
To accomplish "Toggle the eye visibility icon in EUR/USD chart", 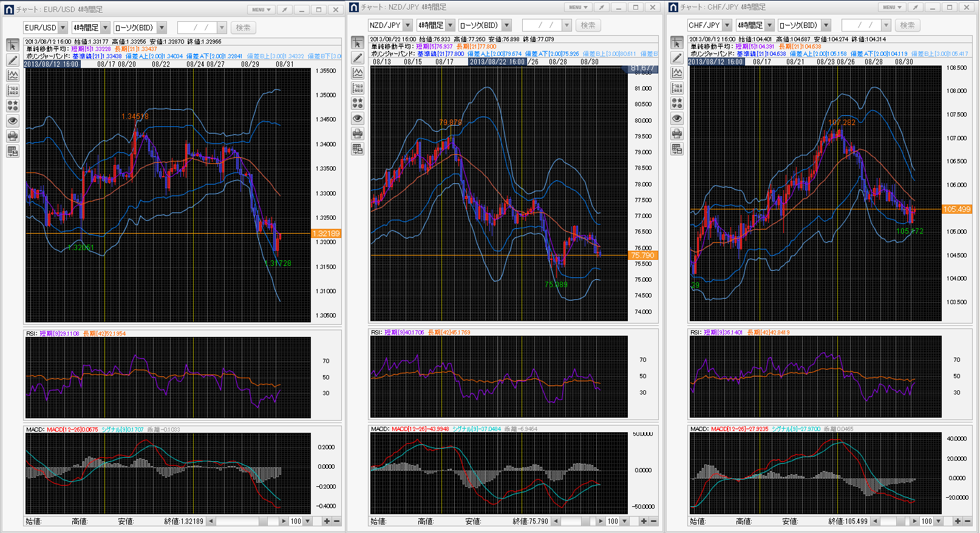I will 13,121.
